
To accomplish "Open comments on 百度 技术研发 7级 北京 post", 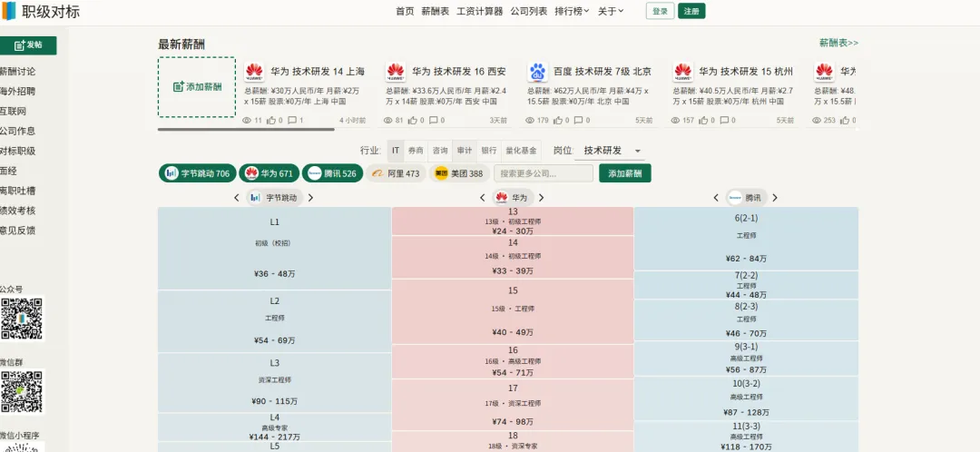I will point(579,120).
